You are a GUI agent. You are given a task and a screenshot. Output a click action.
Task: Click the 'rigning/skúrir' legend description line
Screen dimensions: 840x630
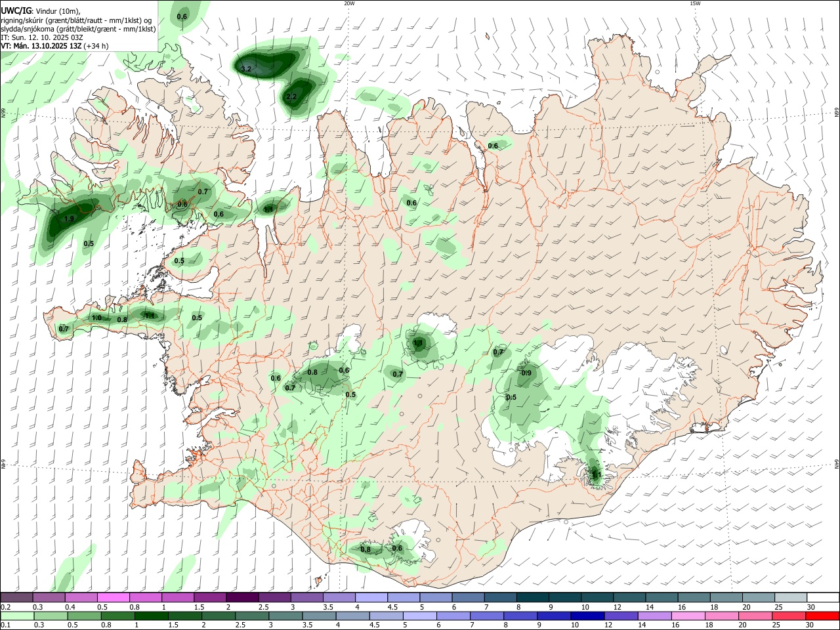pyautogui.click(x=76, y=20)
